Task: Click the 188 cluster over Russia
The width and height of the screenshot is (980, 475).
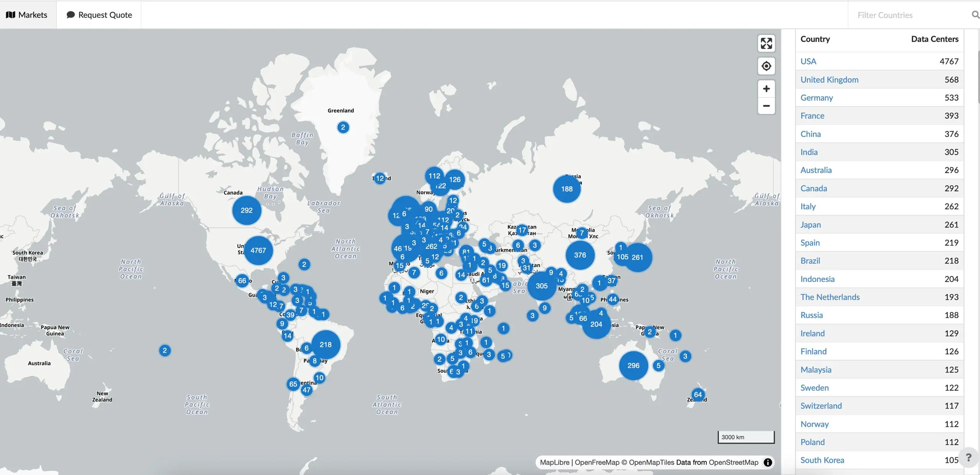Action: coord(567,189)
